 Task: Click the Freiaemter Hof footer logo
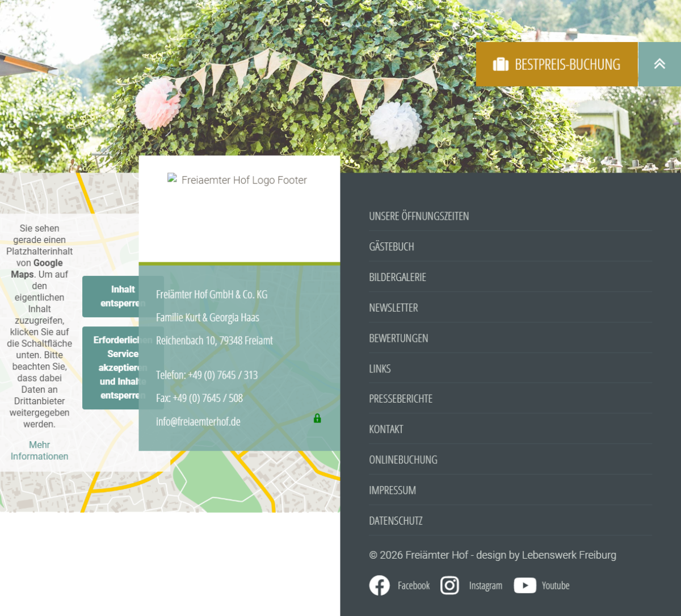click(x=238, y=181)
